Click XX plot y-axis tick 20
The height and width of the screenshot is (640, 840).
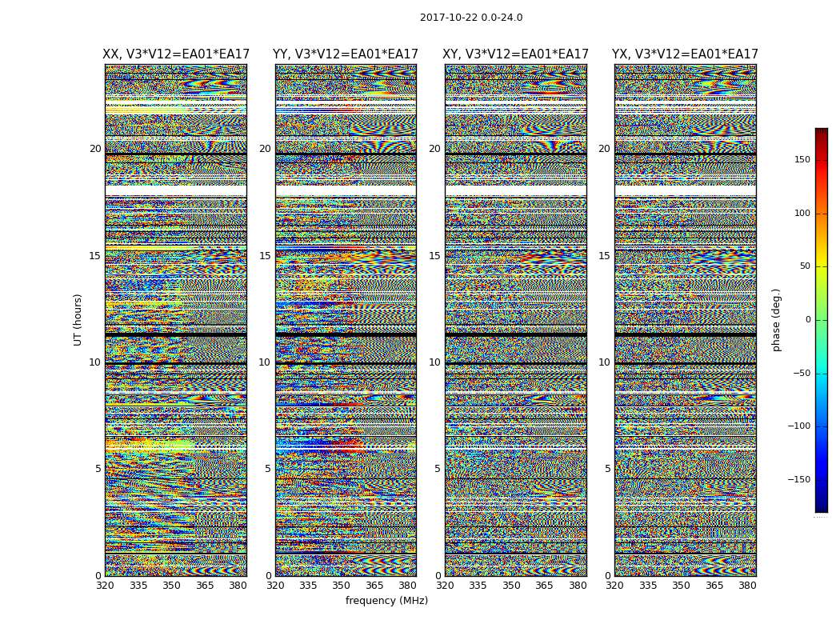point(95,149)
